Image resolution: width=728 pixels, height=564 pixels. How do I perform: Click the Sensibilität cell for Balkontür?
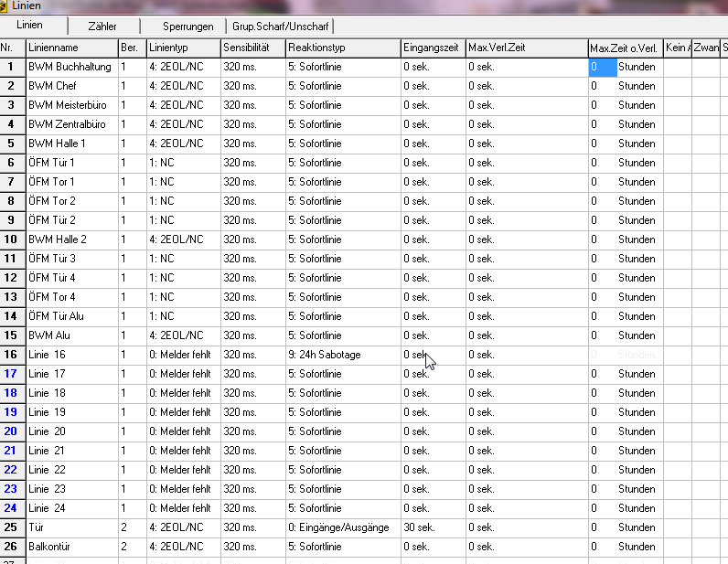[252, 547]
